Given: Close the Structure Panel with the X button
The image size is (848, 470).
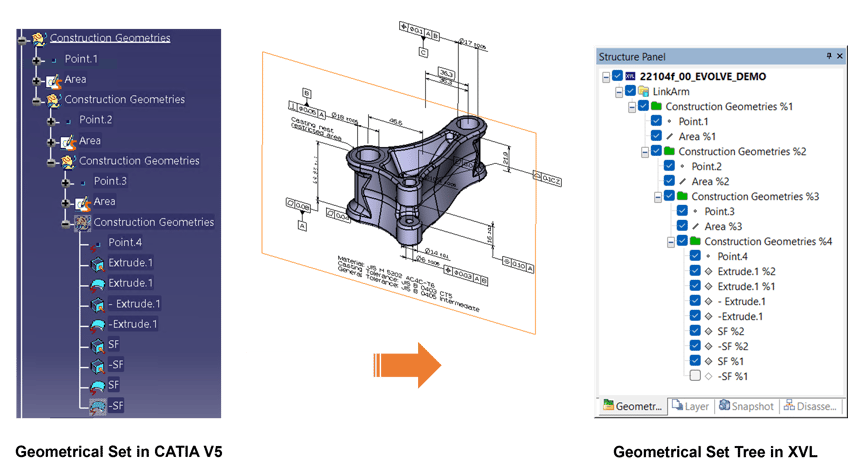Looking at the screenshot, I should coord(839,57).
